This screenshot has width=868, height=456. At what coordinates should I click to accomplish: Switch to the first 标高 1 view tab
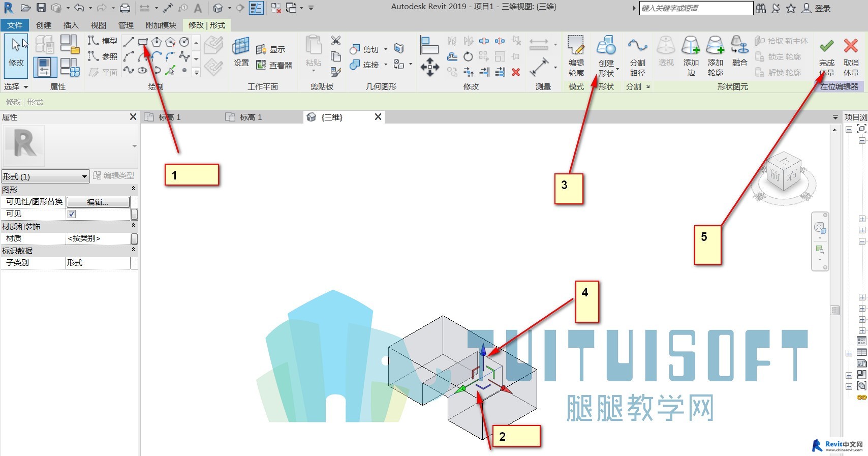[170, 117]
